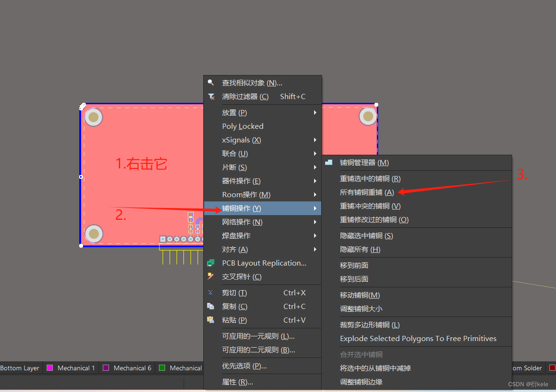Viewport: 556px width, 392px height.
Task: Choose 调整铺铜边缘 entry
Action: tap(417, 382)
